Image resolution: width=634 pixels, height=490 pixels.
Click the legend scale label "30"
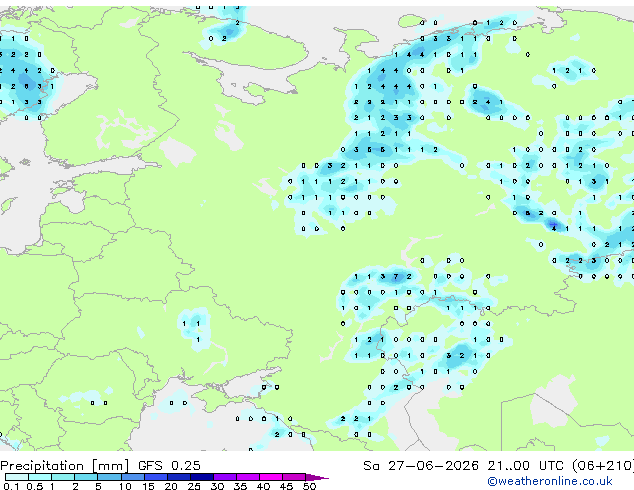pos(217,486)
